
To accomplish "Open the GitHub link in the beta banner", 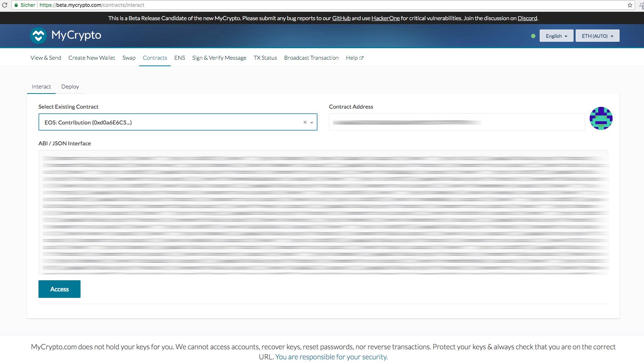I will tap(341, 18).
